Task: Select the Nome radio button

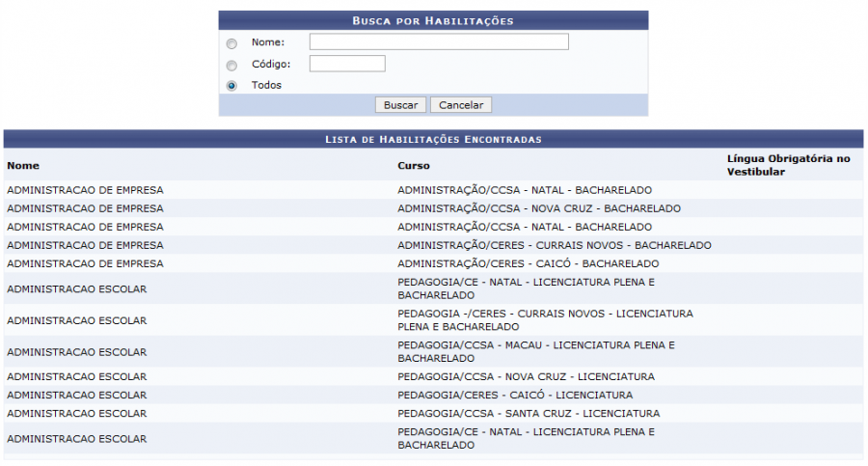Action: tap(231, 43)
